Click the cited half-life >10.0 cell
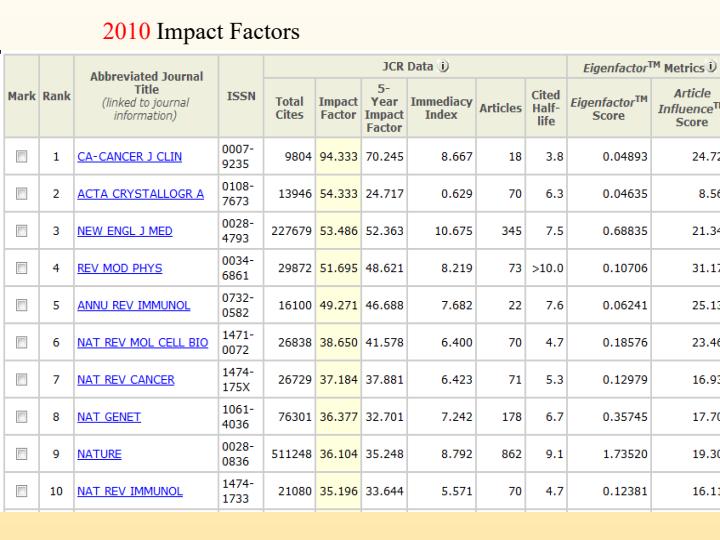Screen dimensions: 720x540 548,268
